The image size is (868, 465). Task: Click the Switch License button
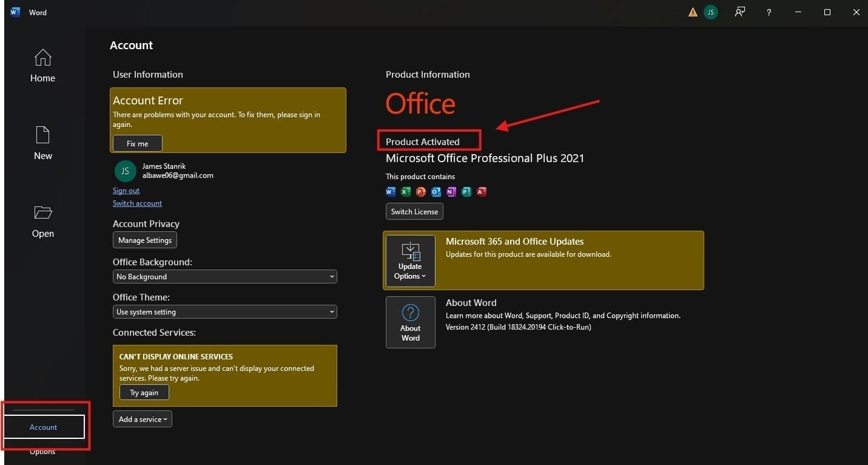(414, 212)
